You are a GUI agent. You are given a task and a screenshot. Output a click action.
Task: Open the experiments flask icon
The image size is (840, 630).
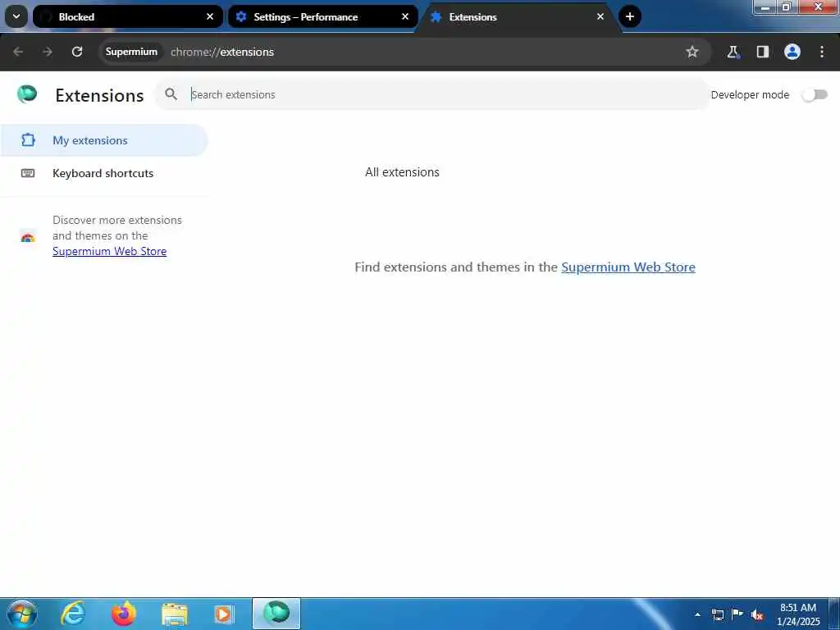733,52
